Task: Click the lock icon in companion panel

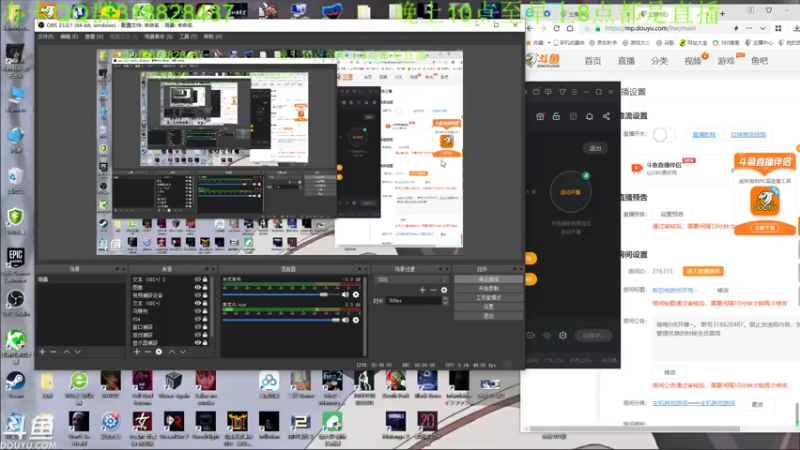Action: [x=556, y=116]
